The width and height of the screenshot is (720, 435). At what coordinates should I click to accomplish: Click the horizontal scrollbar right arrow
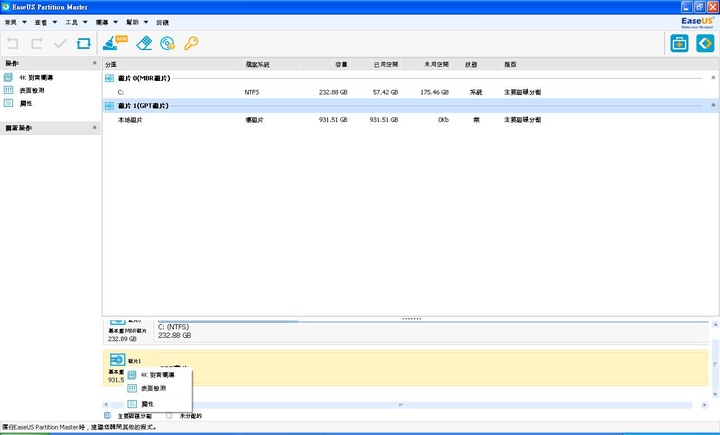704,405
